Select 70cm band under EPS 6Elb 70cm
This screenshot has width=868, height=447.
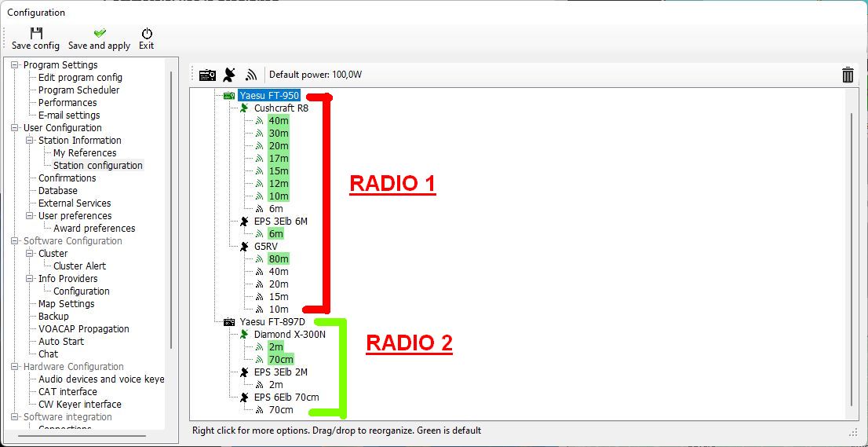point(281,410)
